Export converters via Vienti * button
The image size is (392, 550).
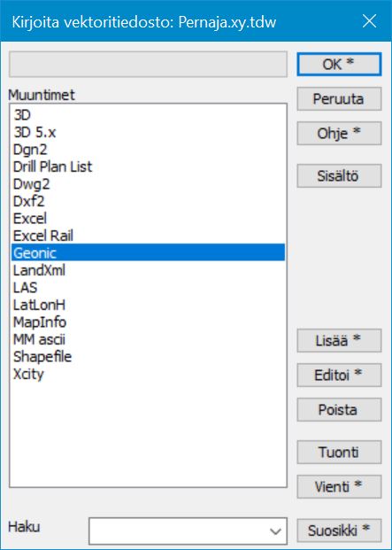coord(339,487)
